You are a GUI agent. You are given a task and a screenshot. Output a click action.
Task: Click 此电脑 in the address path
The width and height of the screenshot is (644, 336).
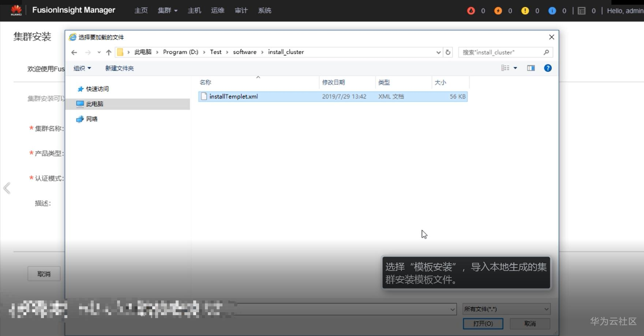click(x=143, y=52)
